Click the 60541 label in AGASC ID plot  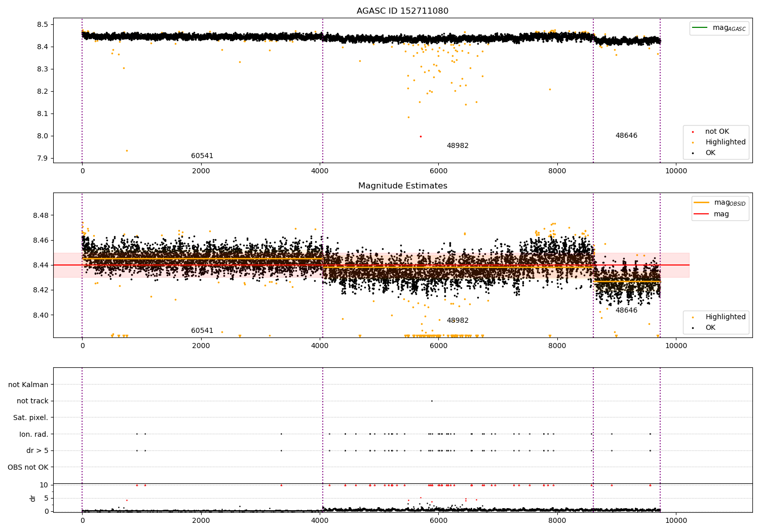202,156
